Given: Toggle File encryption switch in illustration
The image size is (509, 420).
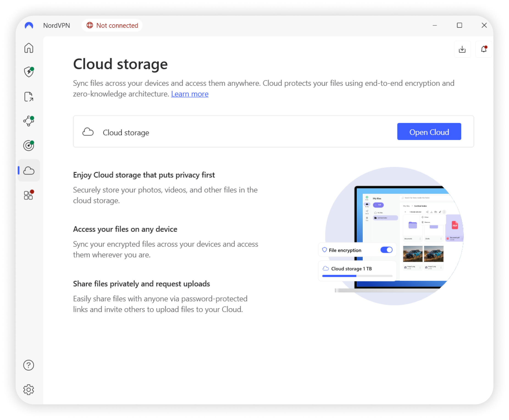Looking at the screenshot, I should (x=386, y=250).
